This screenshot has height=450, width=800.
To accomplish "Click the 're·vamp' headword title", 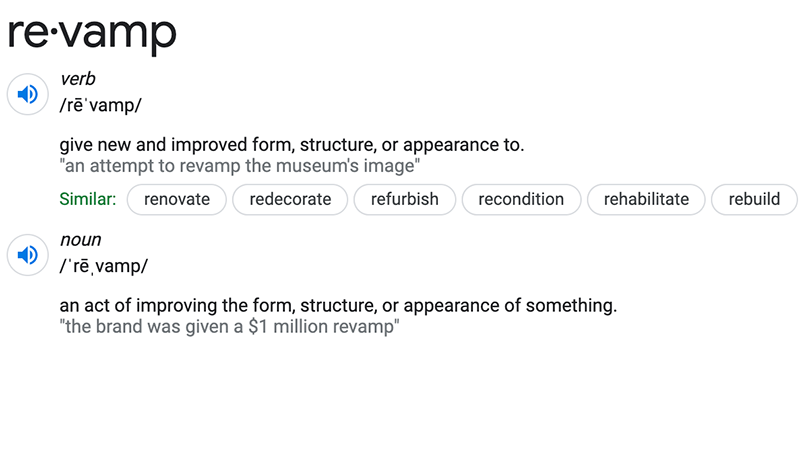I will [92, 33].
